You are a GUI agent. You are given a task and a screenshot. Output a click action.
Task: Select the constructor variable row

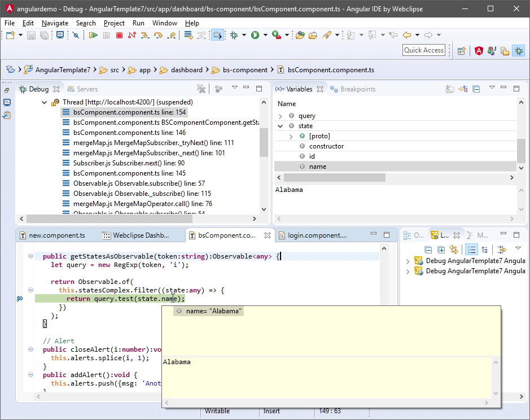(396, 146)
